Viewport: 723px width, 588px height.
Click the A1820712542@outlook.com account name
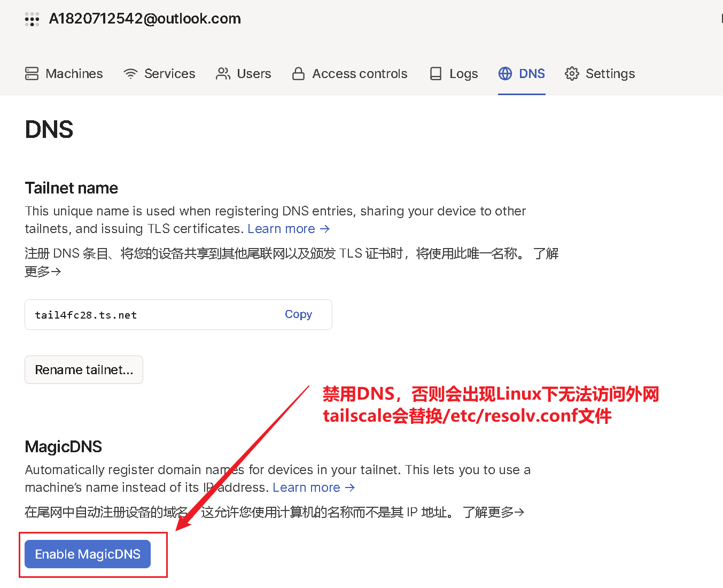(x=145, y=19)
